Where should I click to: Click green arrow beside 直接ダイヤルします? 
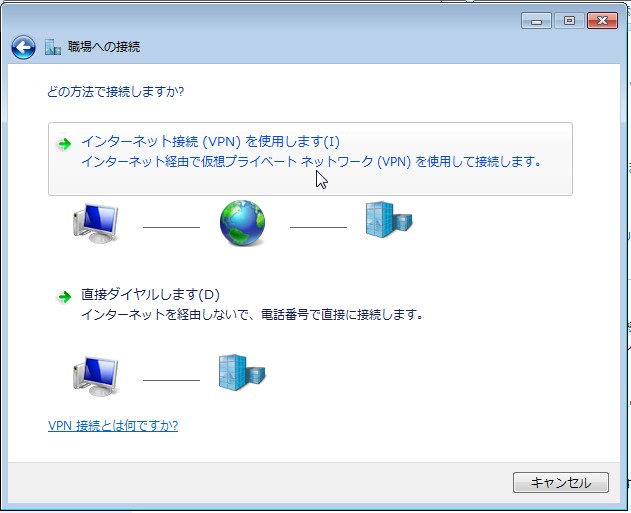pos(64,297)
